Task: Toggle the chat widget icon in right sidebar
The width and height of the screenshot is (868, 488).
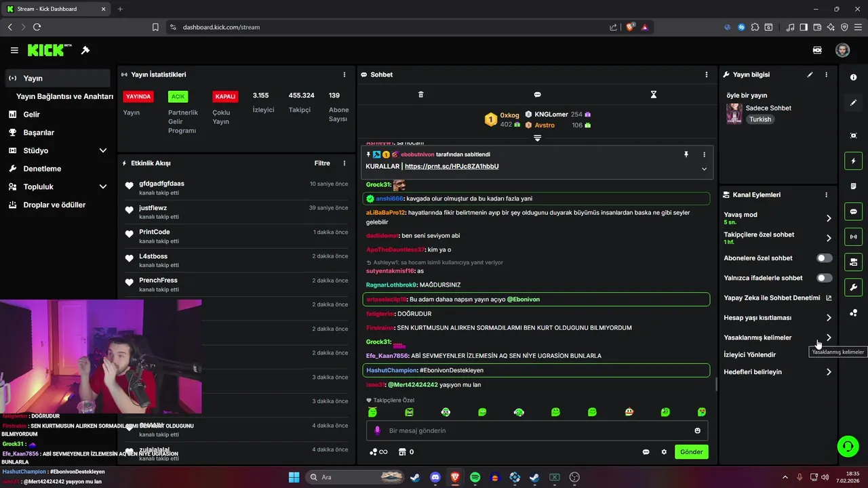Action: (x=853, y=211)
